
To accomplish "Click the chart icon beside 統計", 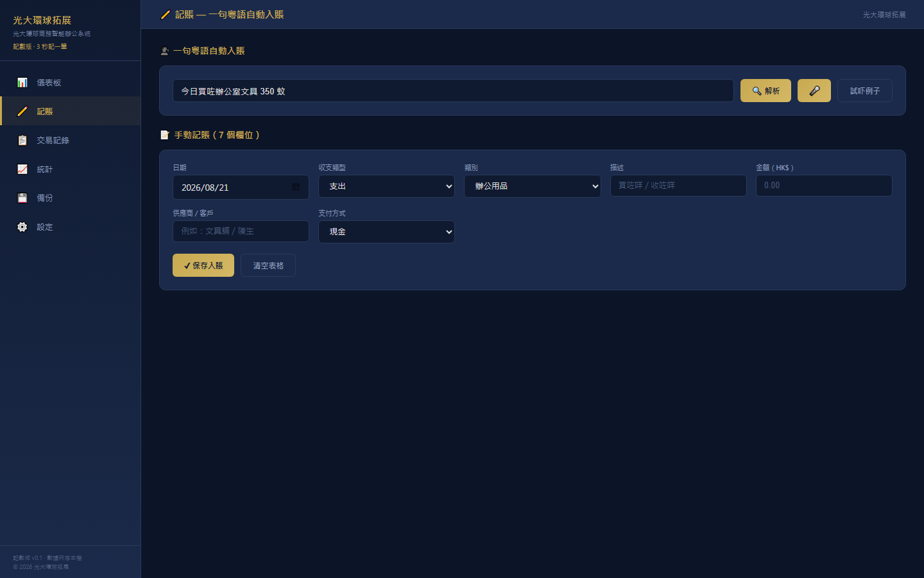I will click(x=22, y=169).
